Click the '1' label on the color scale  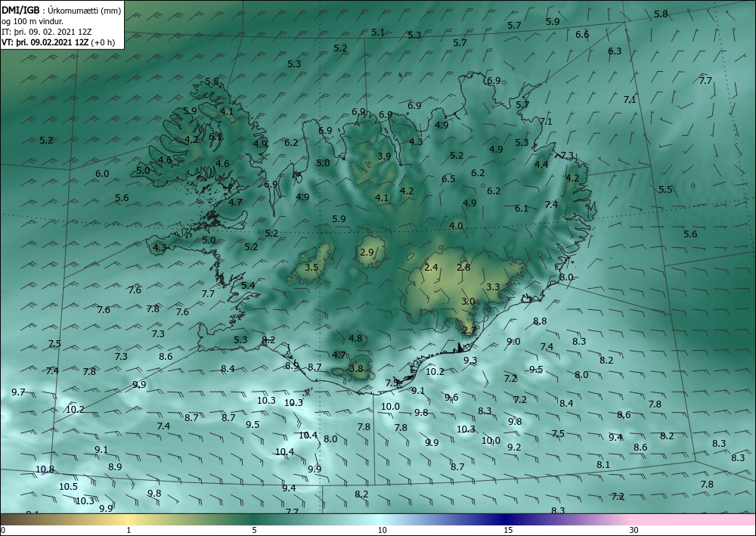[129, 530]
